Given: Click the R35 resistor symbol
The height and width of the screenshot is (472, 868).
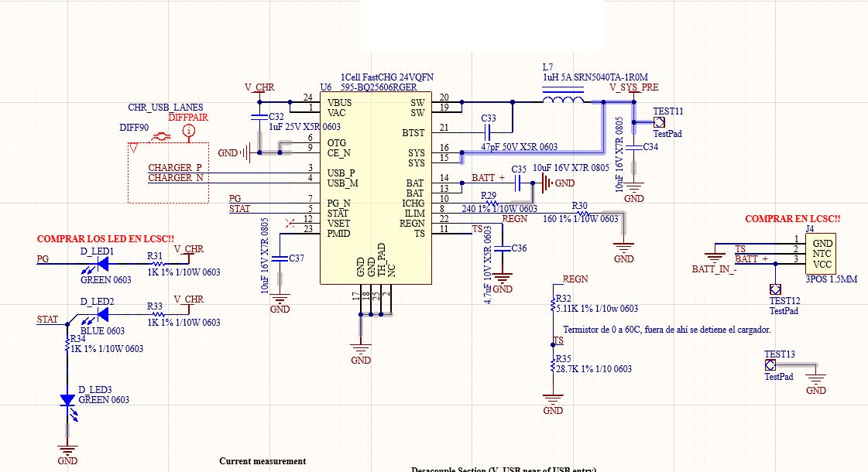Looking at the screenshot, I should (552, 364).
